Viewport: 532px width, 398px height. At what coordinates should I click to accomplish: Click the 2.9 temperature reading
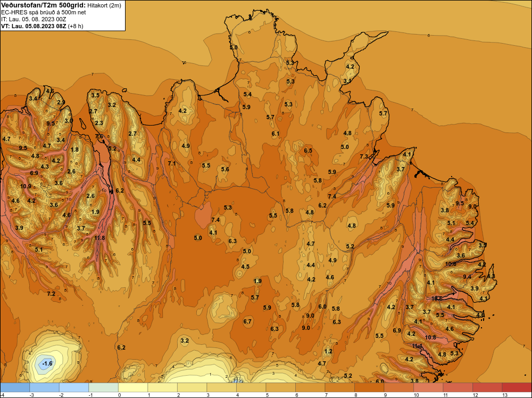pos(61,102)
